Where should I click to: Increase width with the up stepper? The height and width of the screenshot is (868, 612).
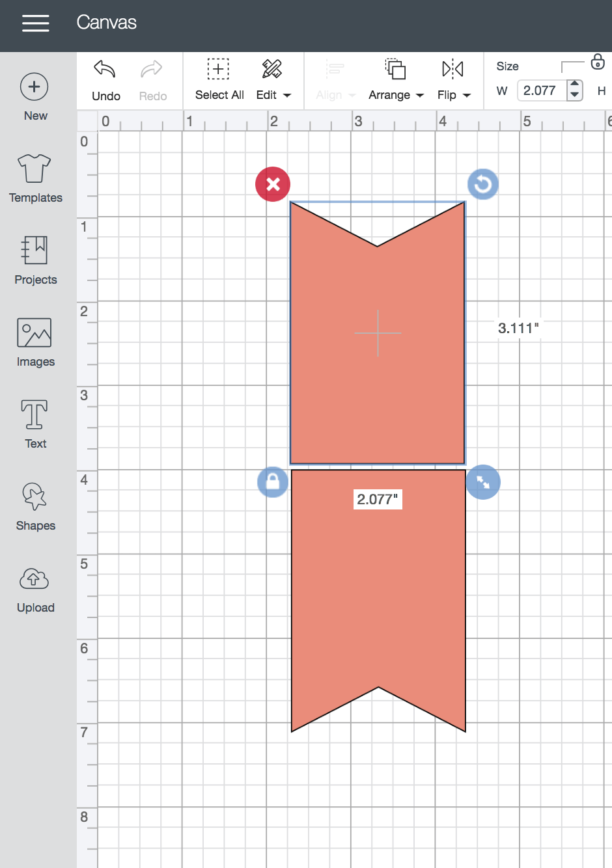pos(574,85)
